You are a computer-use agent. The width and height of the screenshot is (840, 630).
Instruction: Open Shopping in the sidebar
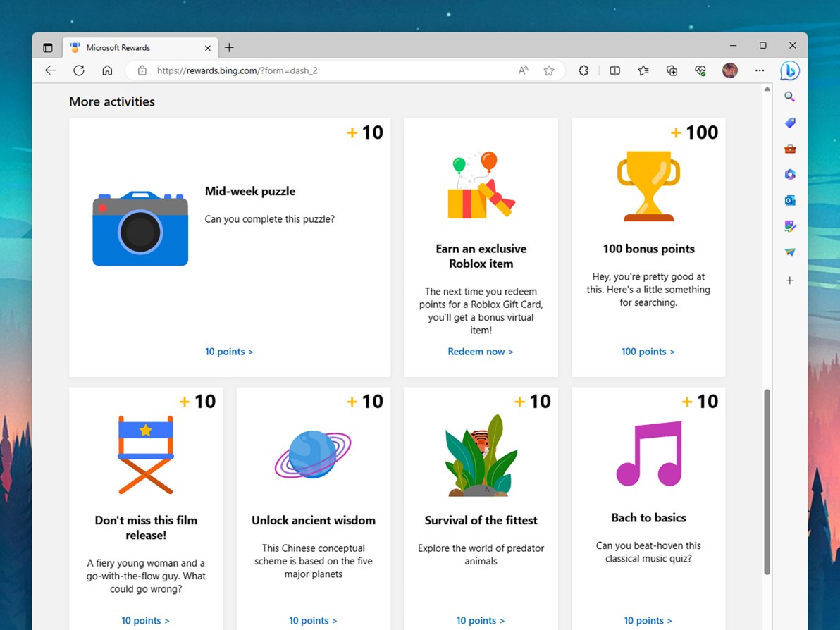[x=789, y=123]
